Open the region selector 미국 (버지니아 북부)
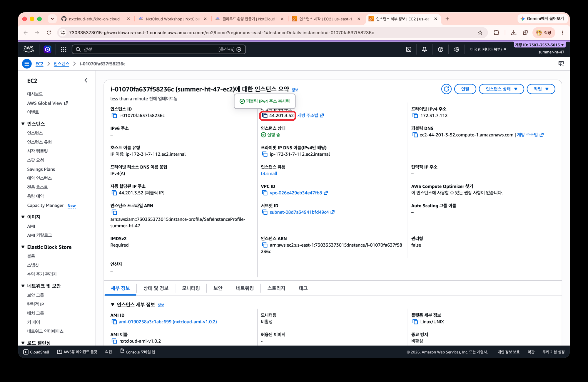 pos(488,49)
